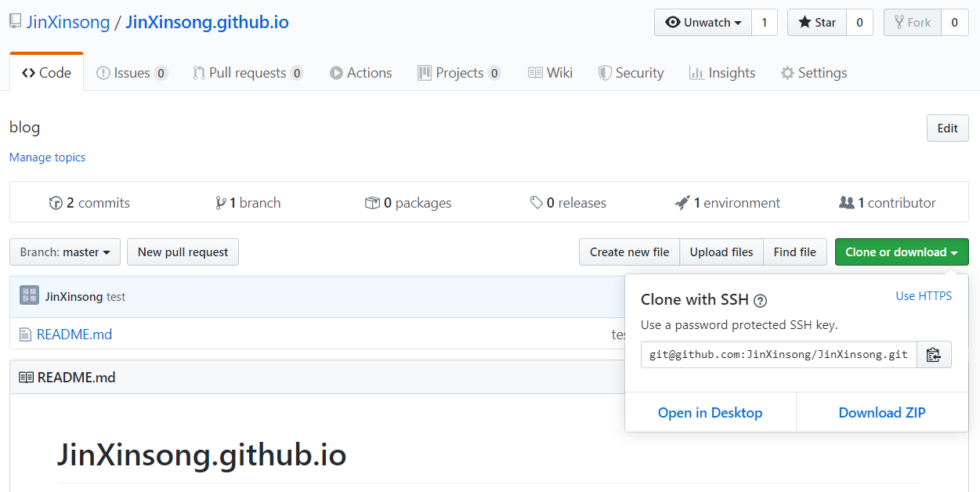This screenshot has width=980, height=492.
Task: Select the SSH clone URL text field
Action: (x=778, y=355)
